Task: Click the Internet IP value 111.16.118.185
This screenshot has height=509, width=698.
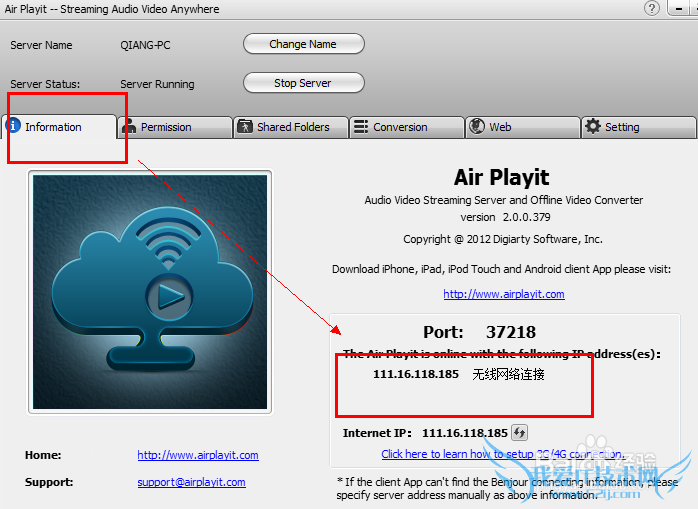Action: click(465, 433)
